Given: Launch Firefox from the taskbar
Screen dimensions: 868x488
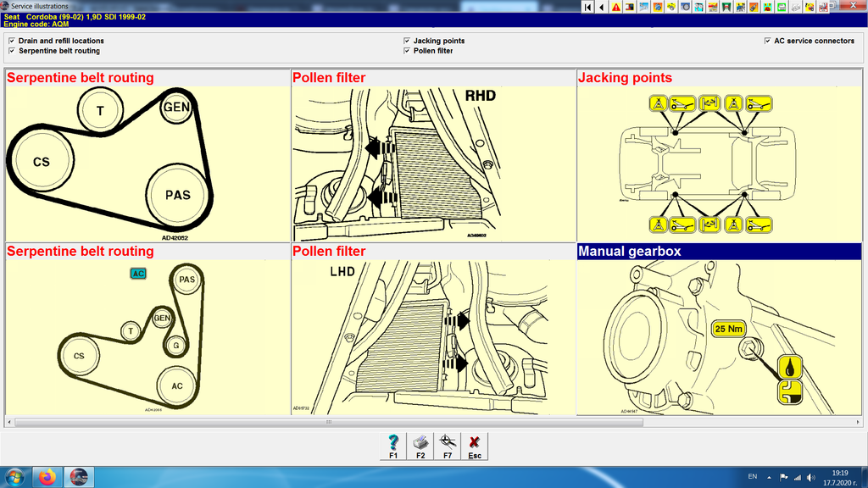Looking at the screenshot, I should coord(47,477).
